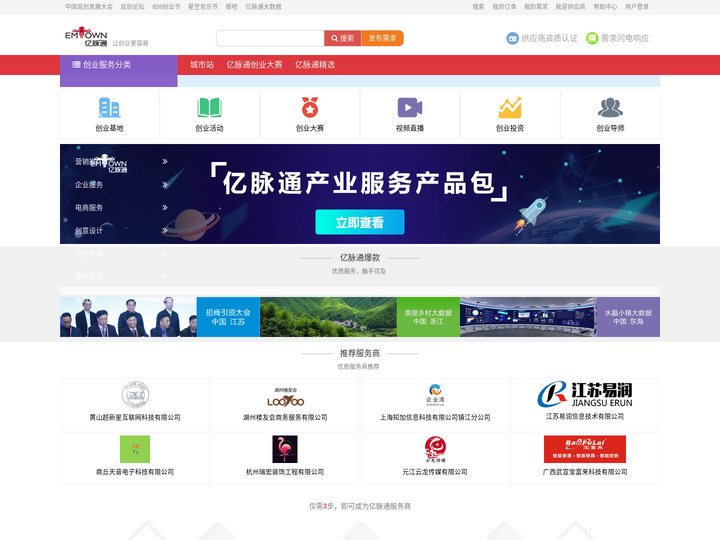The image size is (720, 540).
Task: Click the flamingo logo of 杭州瑞宏装饰
Action: (285, 449)
